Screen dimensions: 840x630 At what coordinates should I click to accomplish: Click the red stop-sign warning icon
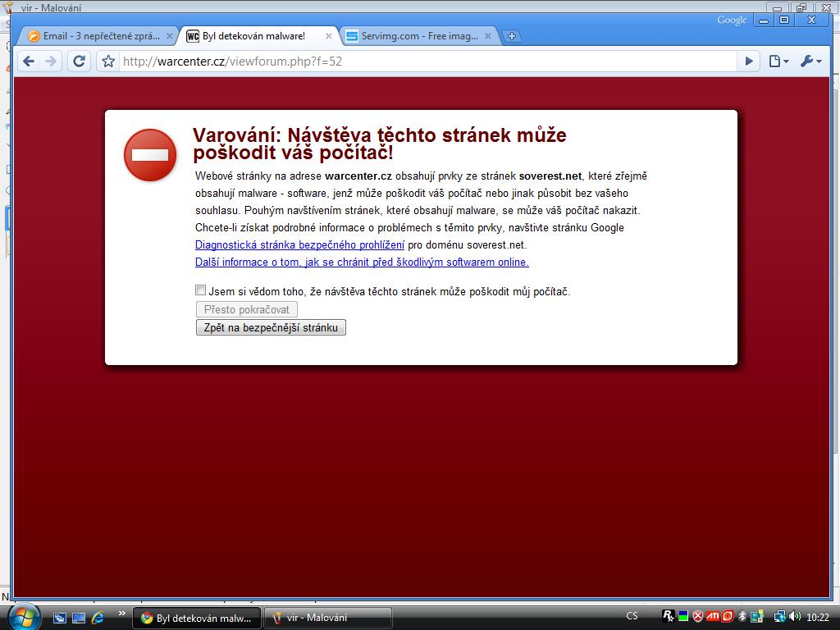click(x=150, y=155)
